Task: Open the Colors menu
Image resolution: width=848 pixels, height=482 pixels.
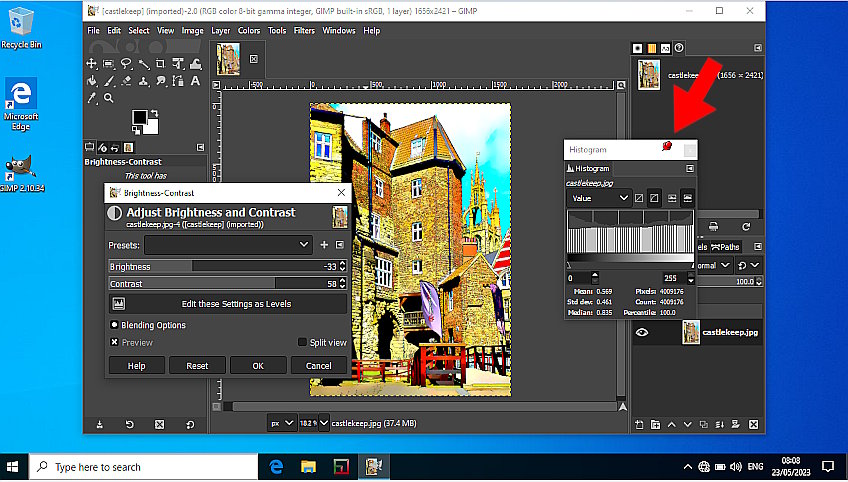Action: click(249, 31)
